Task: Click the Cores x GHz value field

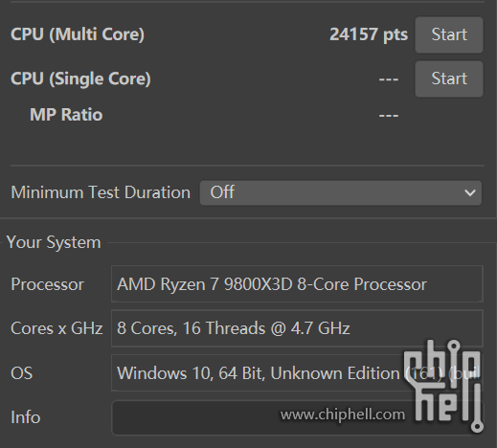Action: pos(297,328)
